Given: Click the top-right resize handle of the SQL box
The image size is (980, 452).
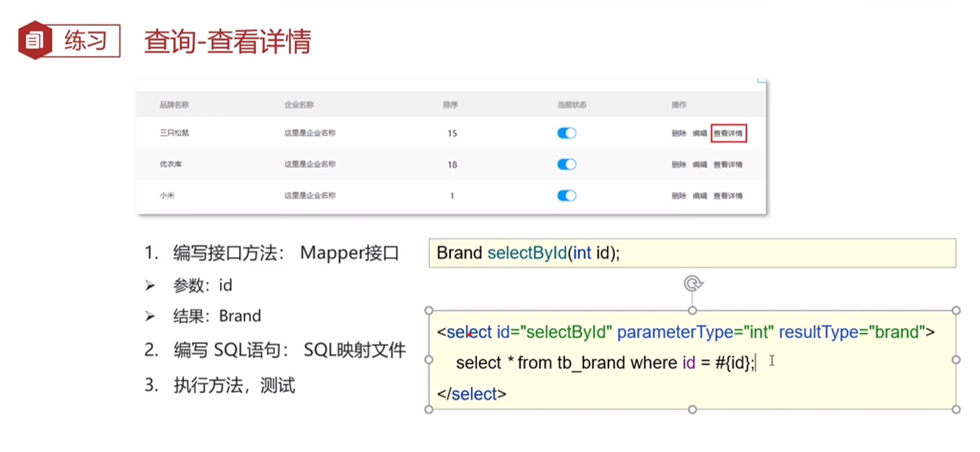Looking at the screenshot, I should pyautogui.click(x=956, y=310).
